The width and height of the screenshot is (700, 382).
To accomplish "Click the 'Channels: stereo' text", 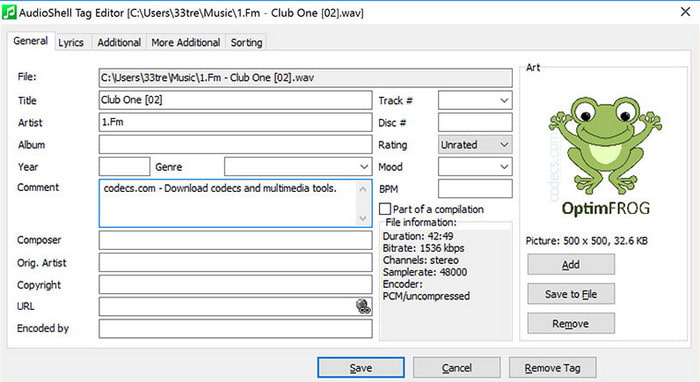I will pos(421,260).
